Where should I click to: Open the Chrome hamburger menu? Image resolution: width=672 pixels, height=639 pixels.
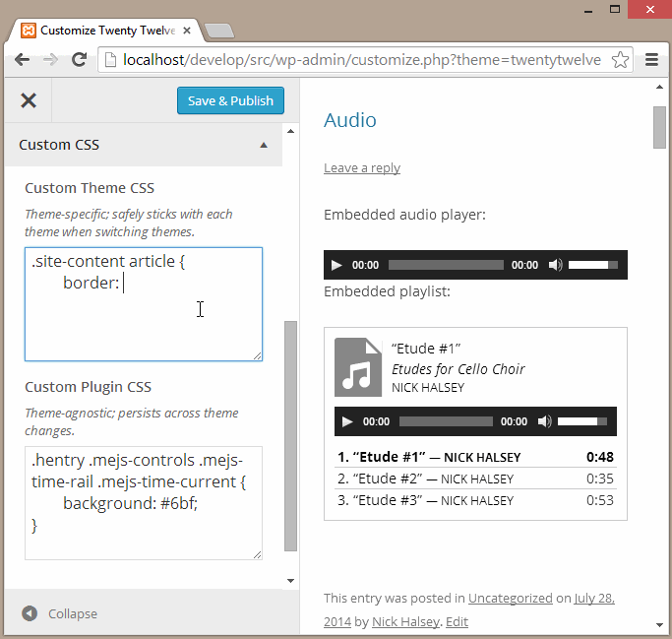click(x=651, y=60)
